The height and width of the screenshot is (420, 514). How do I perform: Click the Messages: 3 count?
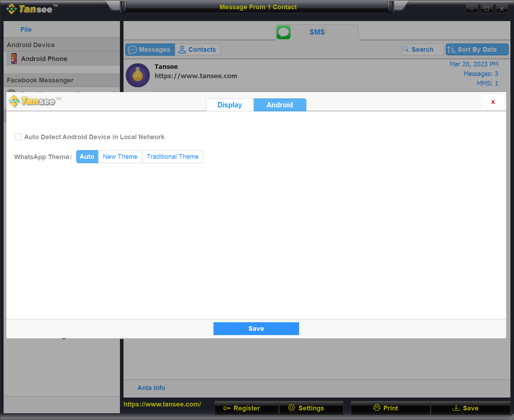point(481,74)
